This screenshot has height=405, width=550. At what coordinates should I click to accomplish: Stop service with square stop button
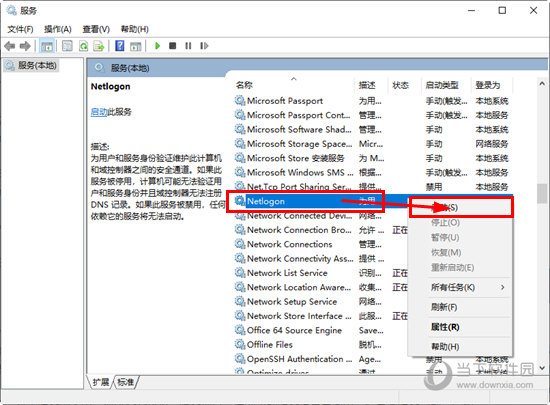(173, 46)
